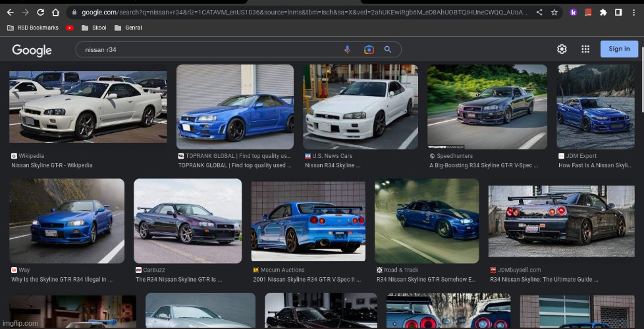The height and width of the screenshot is (329, 644).
Task: Open the Road & Track tunnel image
Action: 427,220
